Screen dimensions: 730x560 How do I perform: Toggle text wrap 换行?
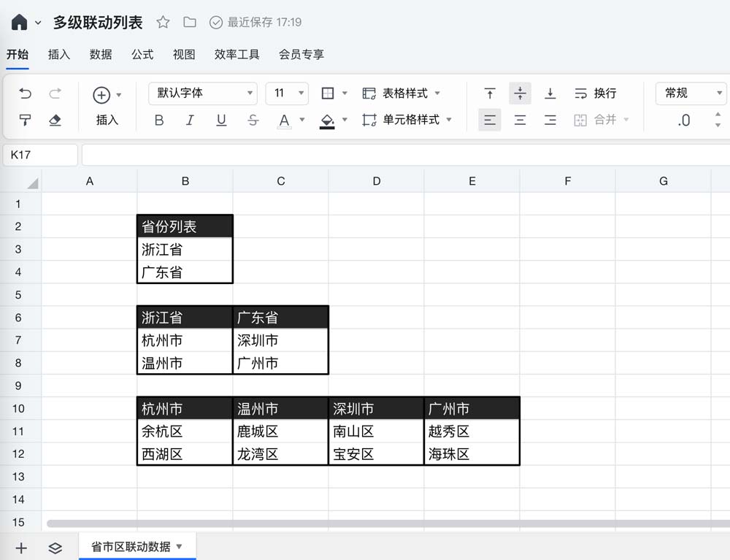coord(596,93)
